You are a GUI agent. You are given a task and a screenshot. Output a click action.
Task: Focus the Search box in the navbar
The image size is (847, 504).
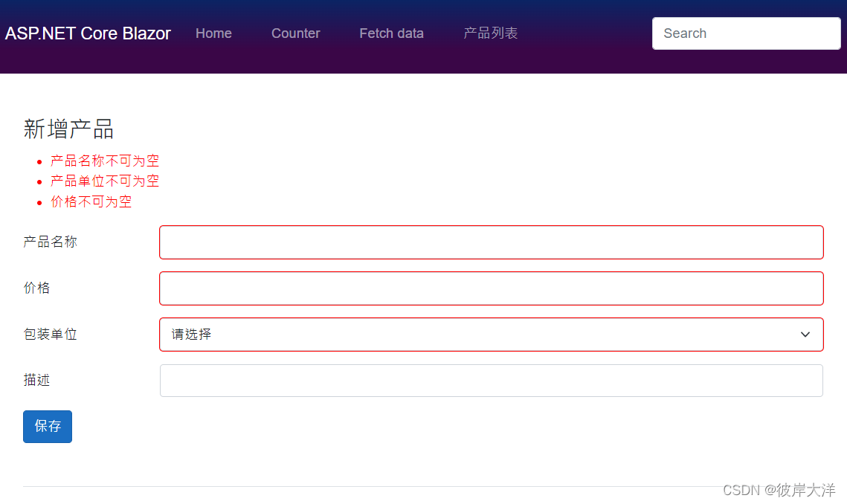746,33
